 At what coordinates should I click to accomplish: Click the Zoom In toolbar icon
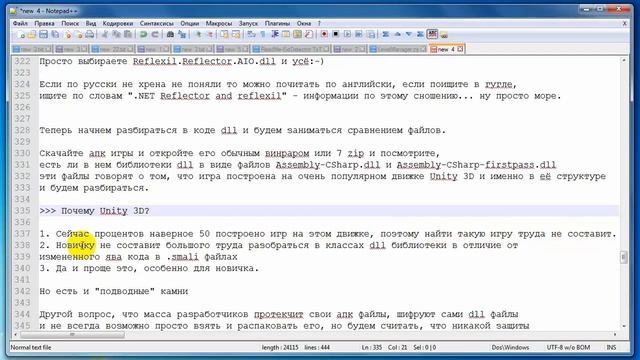[198, 35]
